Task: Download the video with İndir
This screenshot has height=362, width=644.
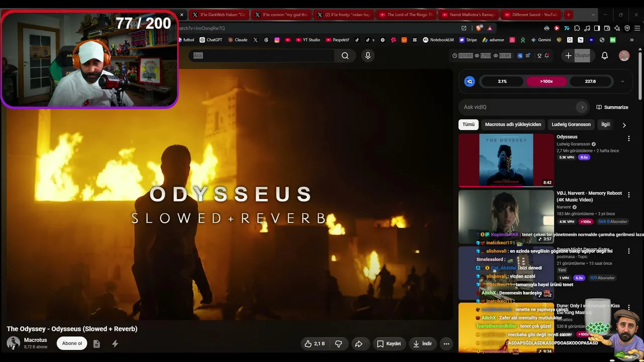Action: pyautogui.click(x=423, y=344)
